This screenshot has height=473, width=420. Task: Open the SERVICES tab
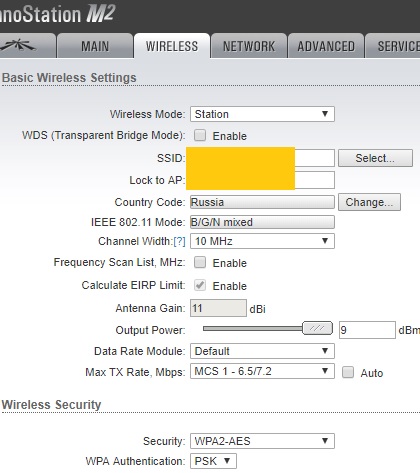tap(393, 46)
